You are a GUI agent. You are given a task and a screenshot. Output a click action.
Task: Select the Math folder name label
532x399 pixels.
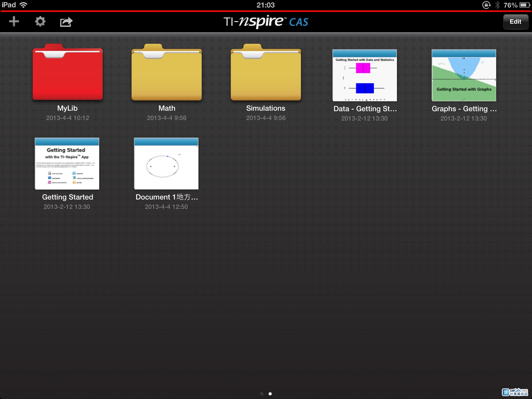click(167, 108)
